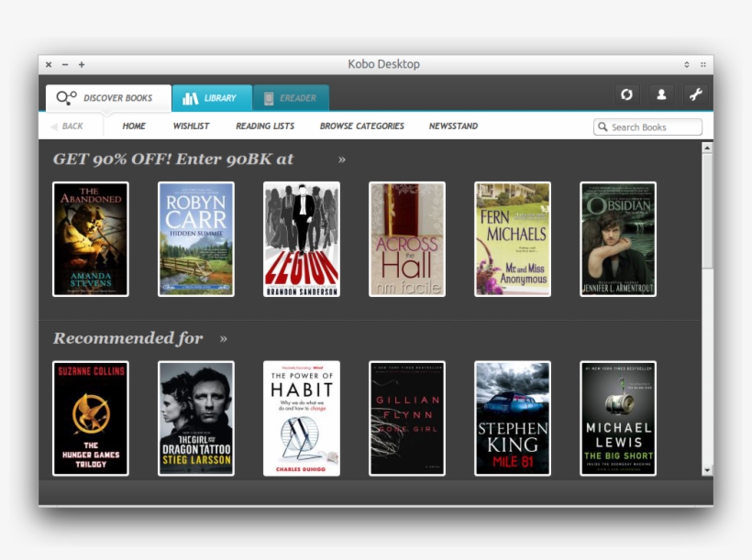Open Reading Lists in navigation bar
Viewport: 752px width, 560px height.
(265, 126)
